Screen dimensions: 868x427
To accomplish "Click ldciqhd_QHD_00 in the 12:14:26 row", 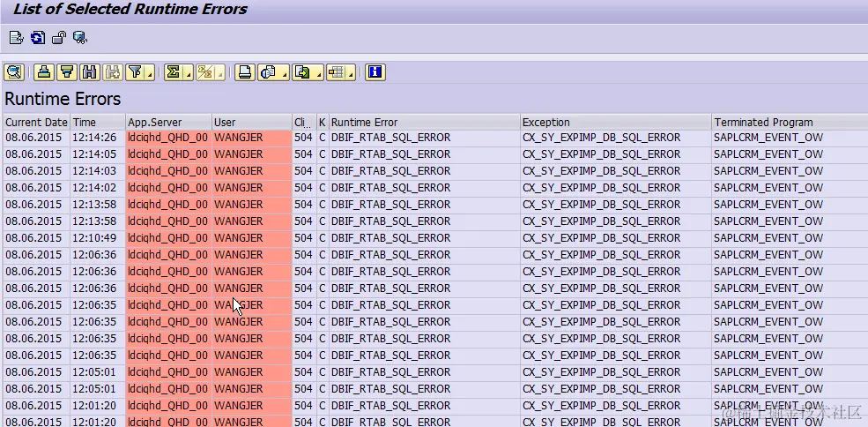I will pos(167,138).
